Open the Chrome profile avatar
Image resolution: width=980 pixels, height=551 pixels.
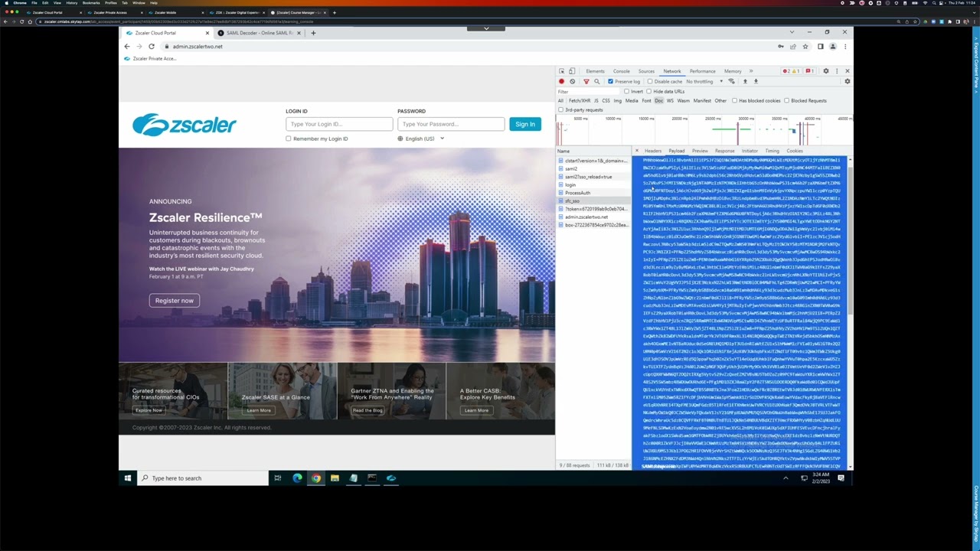[833, 47]
